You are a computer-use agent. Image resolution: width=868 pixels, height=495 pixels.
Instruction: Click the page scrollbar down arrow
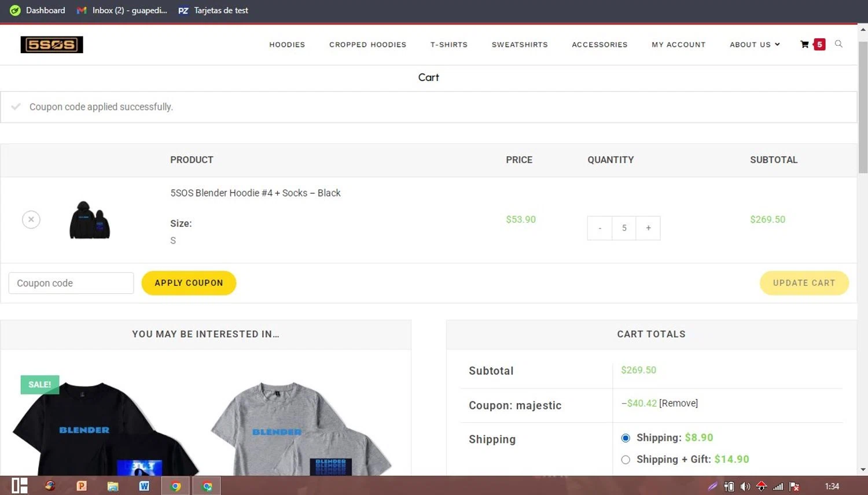pyautogui.click(x=863, y=470)
